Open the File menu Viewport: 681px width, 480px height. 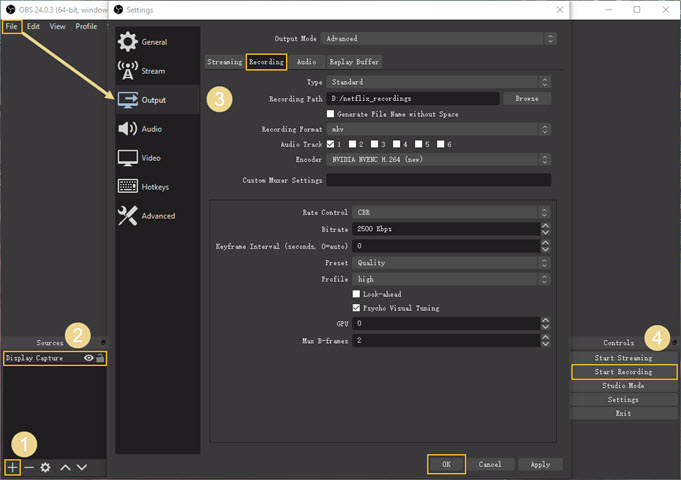tap(11, 26)
